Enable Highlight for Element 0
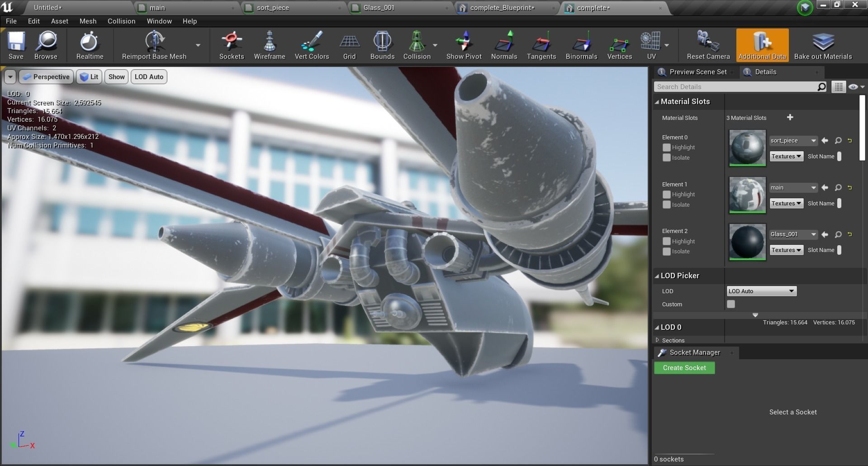The width and height of the screenshot is (868, 466). [667, 147]
